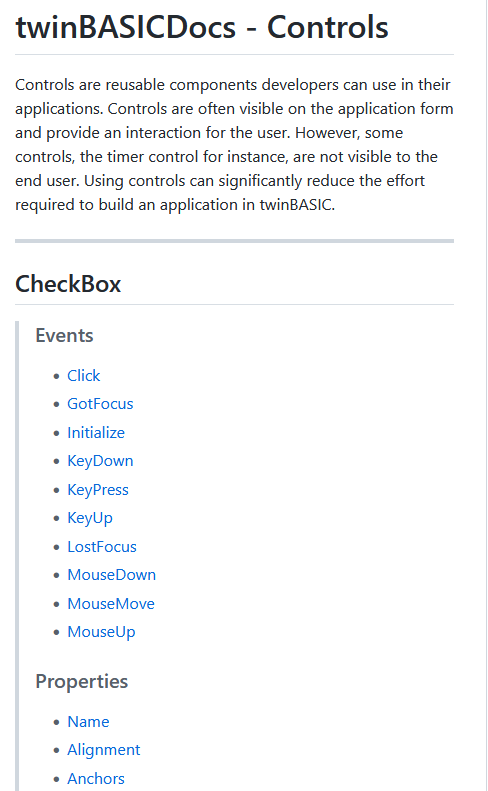Go to the Alignment property link
Viewport: 488px width, 791px height.
click(103, 750)
